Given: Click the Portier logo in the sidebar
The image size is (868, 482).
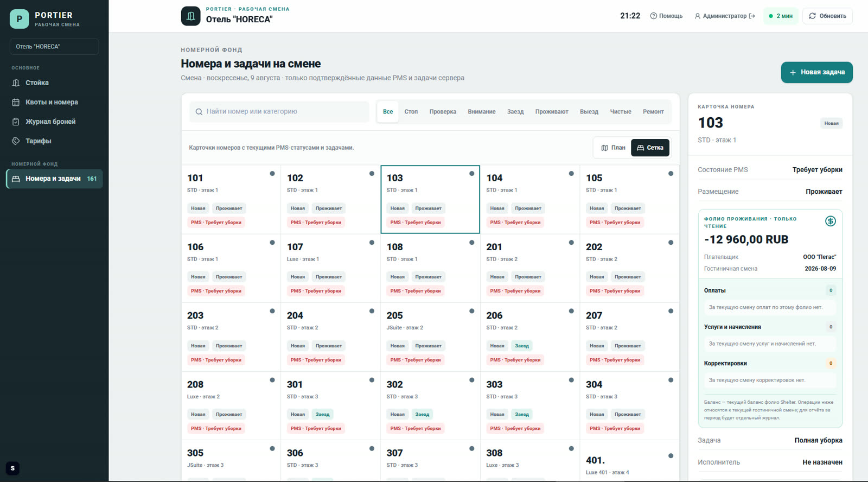Looking at the screenshot, I should (20, 19).
